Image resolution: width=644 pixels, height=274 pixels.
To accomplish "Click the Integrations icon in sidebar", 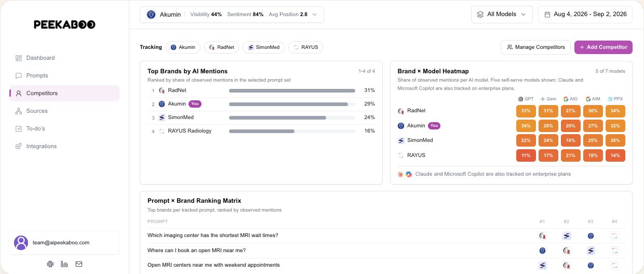I will click(x=19, y=146).
